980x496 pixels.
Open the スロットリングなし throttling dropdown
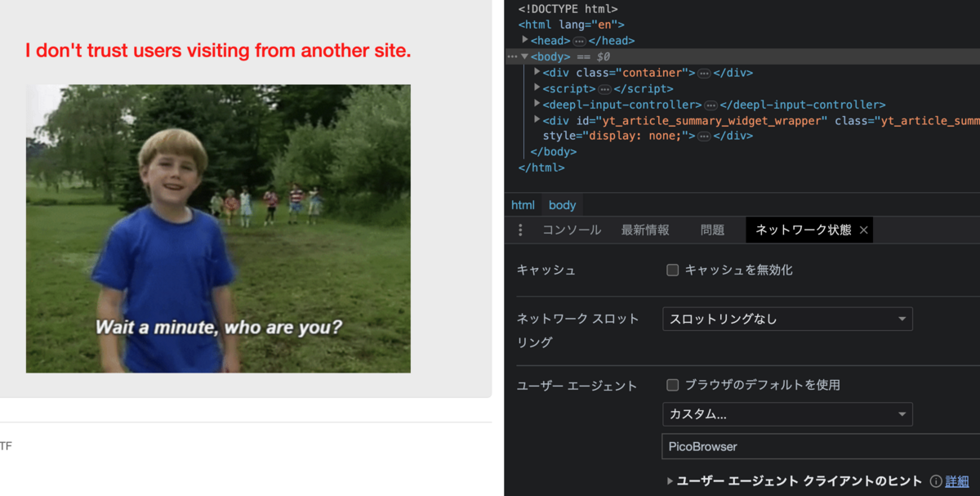pyautogui.click(x=787, y=319)
